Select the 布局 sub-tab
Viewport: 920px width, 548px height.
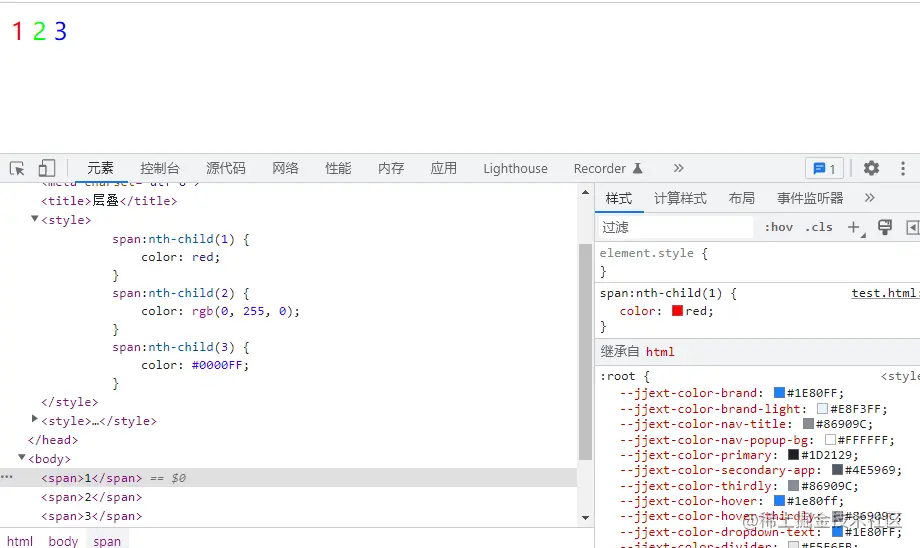(x=742, y=198)
